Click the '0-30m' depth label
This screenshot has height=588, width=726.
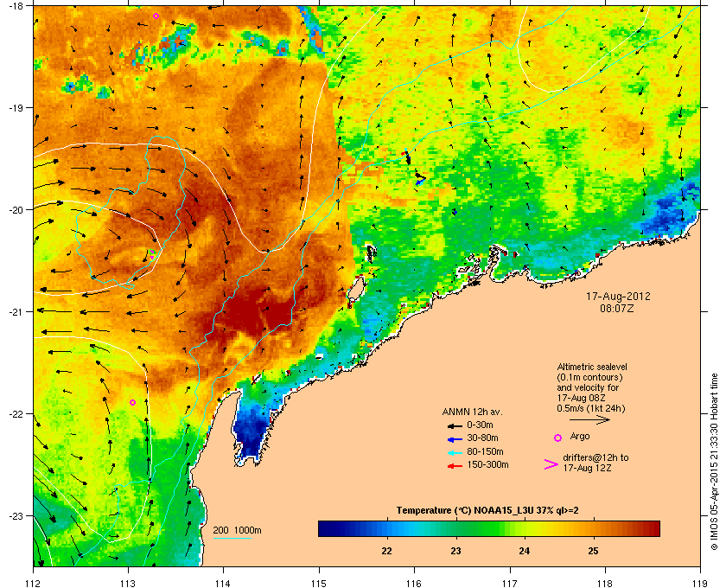point(480,425)
